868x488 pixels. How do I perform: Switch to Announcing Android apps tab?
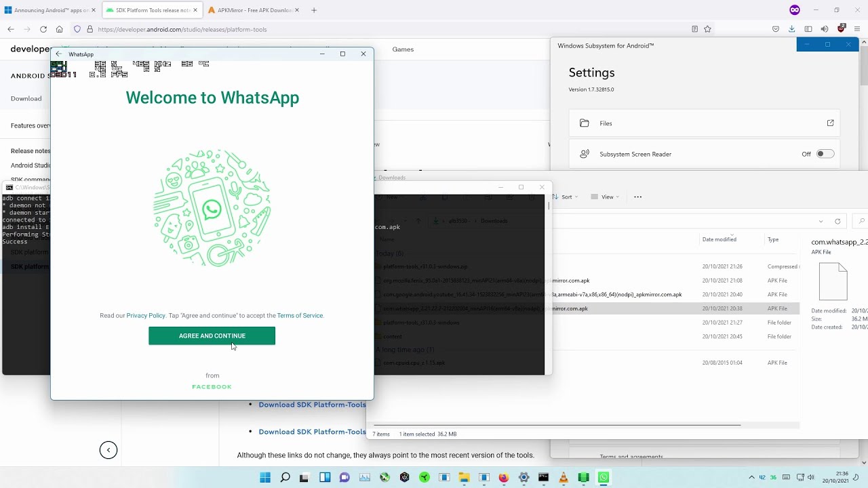click(x=50, y=10)
